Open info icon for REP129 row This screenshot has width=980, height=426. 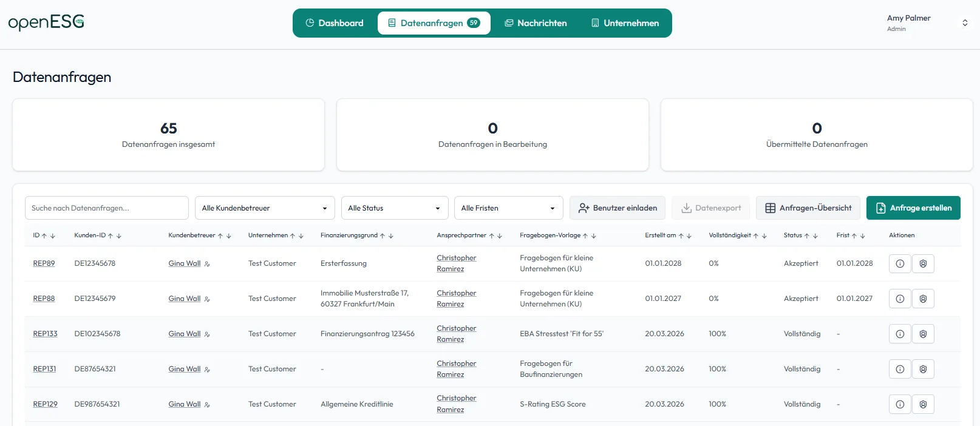[900, 404]
